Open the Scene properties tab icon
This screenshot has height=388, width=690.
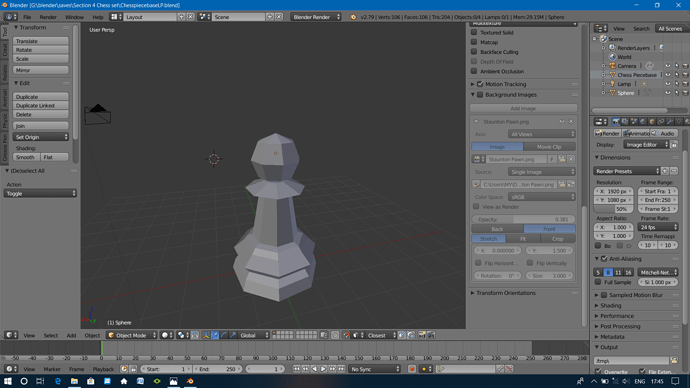click(x=634, y=122)
